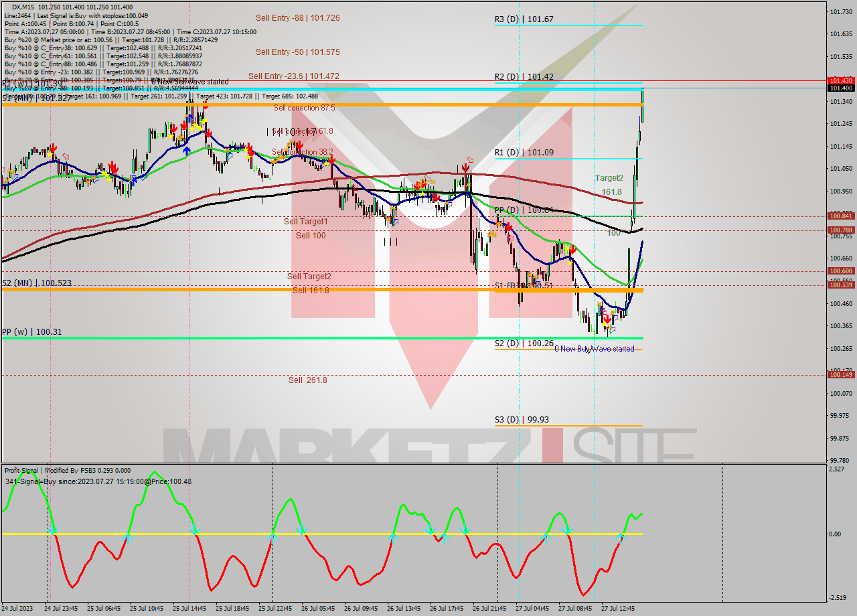The image size is (857, 616).
Task: Click the 99.780 price scale value
Action: coord(841,460)
